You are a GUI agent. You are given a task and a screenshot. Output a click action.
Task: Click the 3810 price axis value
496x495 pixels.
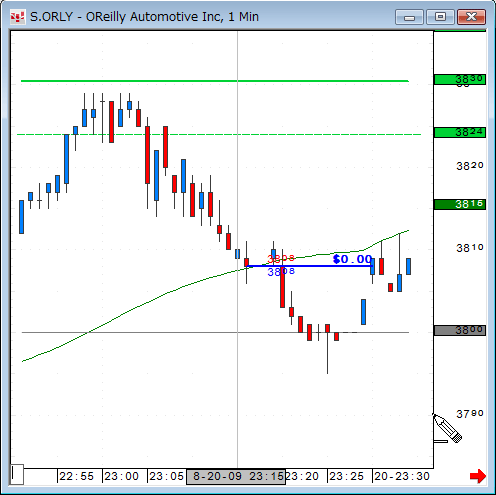[470, 248]
